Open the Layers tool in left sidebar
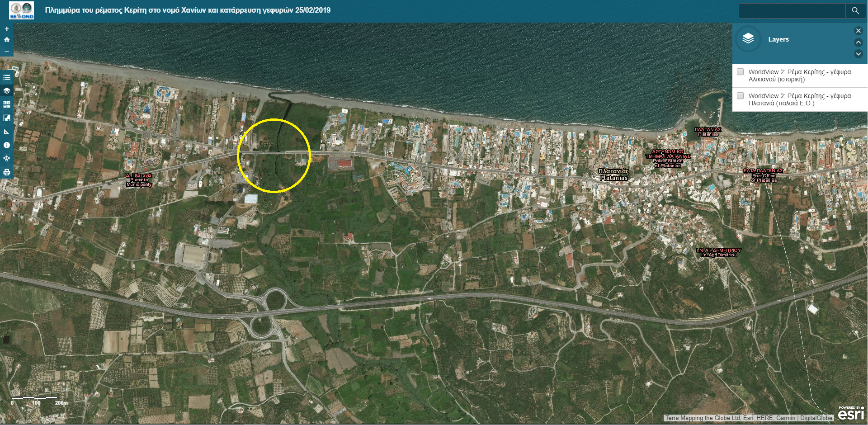The height and width of the screenshot is (425, 868). pos(7,90)
